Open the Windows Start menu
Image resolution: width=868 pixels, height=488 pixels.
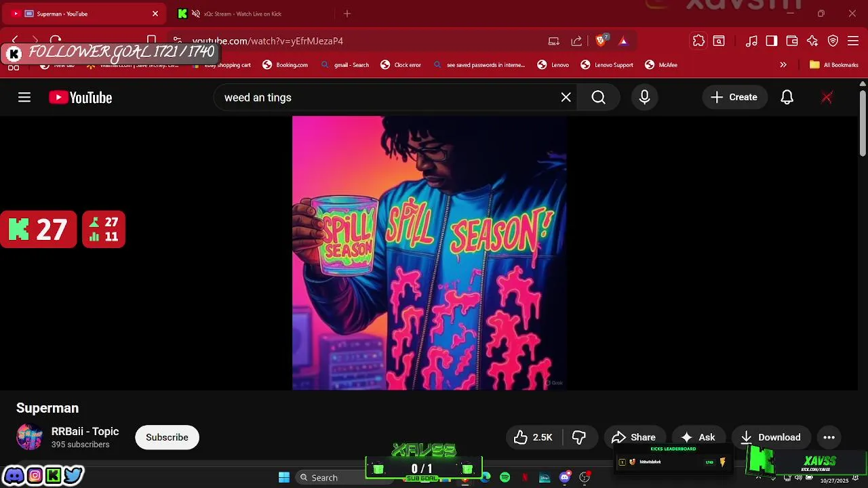coord(284,477)
